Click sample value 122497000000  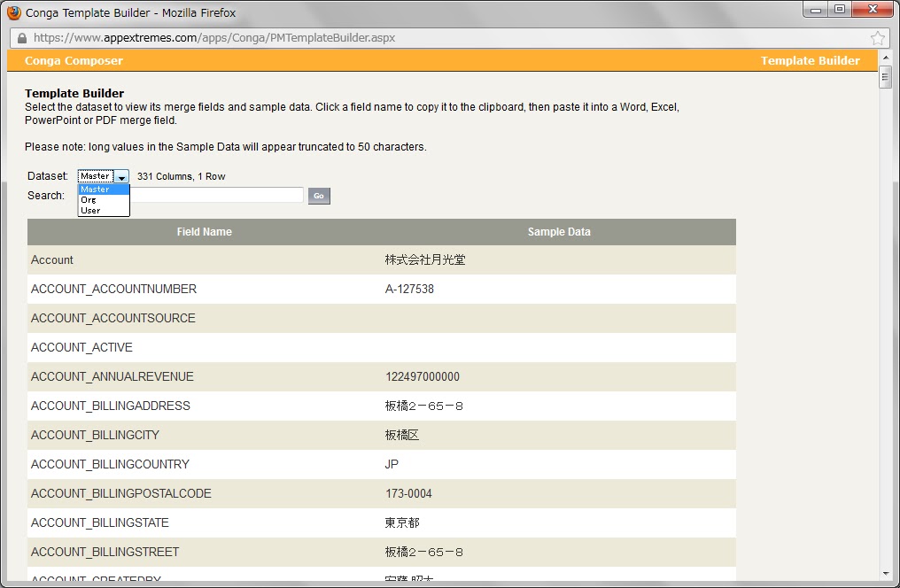pyautogui.click(x=423, y=377)
